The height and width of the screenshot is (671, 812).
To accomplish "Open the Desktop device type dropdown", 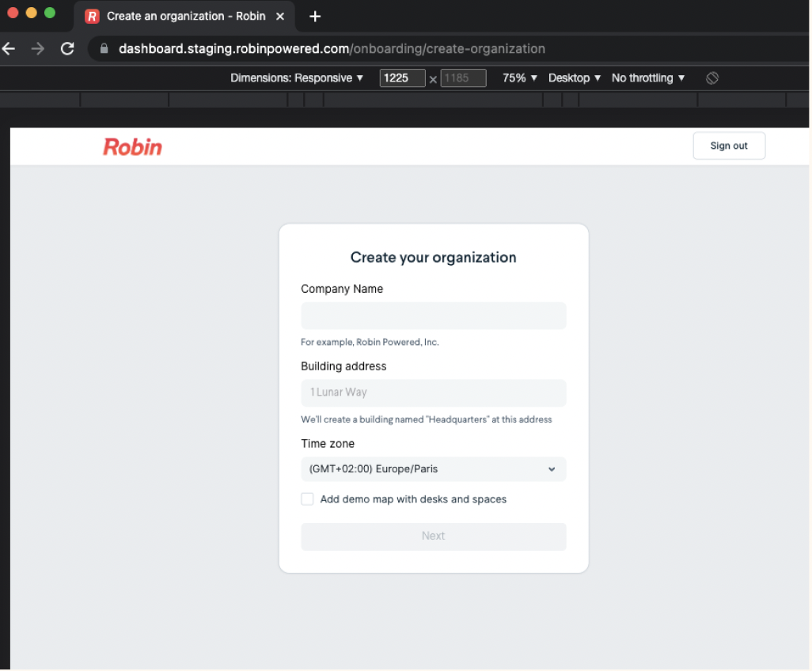I will click(x=575, y=78).
